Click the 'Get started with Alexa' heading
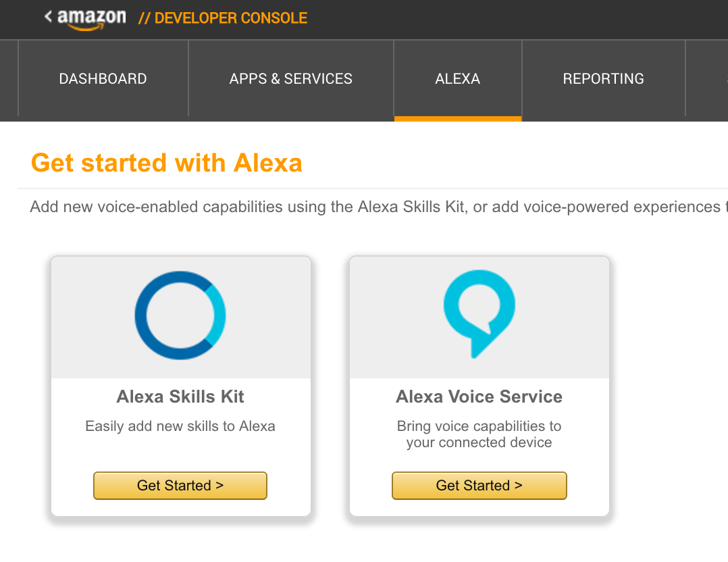 pyautogui.click(x=166, y=163)
